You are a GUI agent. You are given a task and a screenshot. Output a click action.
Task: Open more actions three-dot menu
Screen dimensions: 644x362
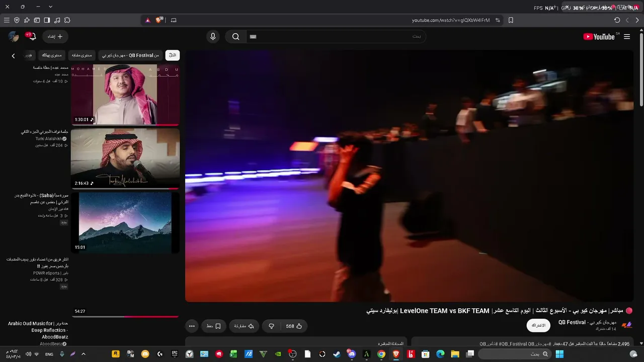click(192, 326)
